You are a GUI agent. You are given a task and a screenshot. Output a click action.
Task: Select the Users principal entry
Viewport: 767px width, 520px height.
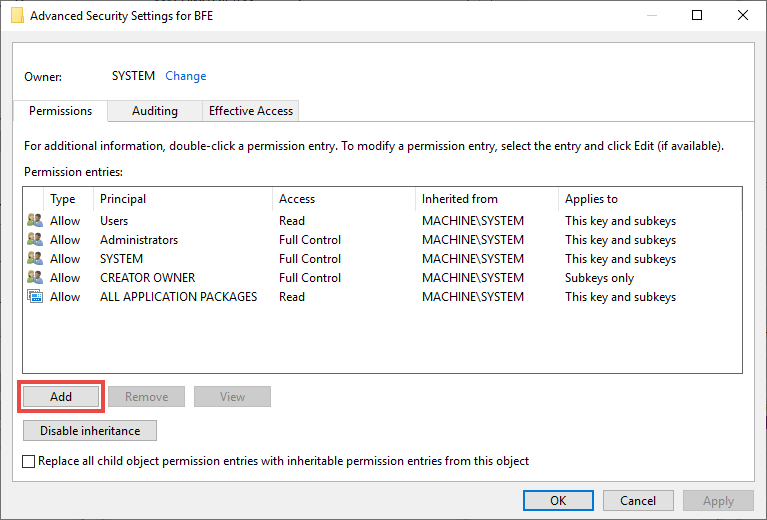(x=114, y=221)
